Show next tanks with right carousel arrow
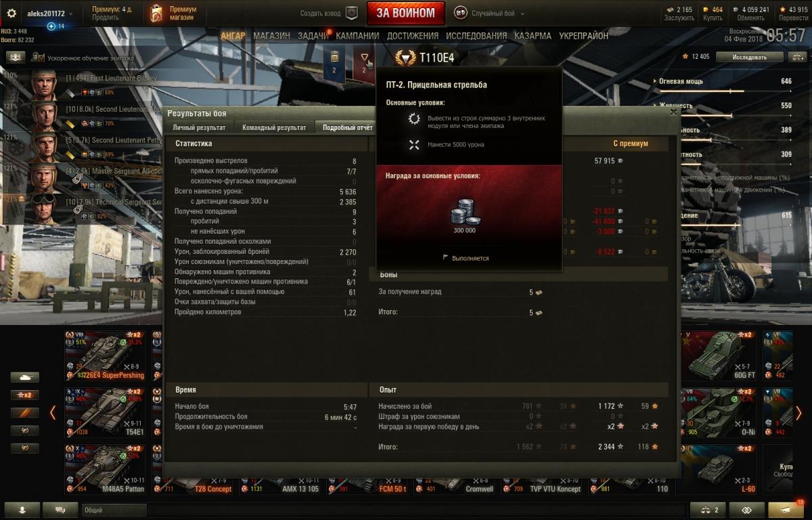Viewport: 812px width, 520px height. [798, 412]
